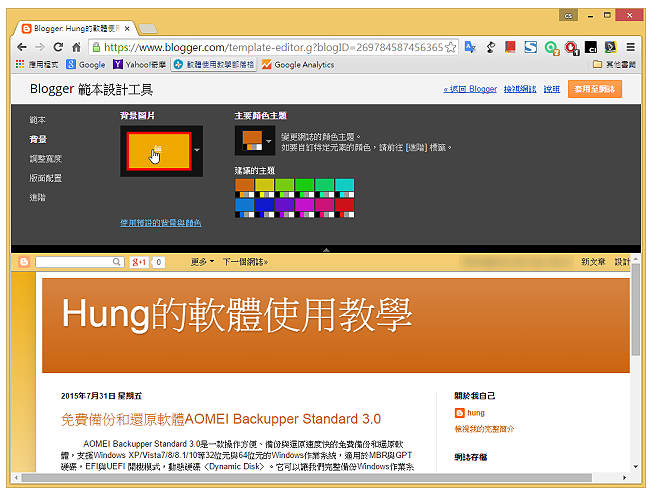Open the Google bookmark
This screenshot has height=494, width=657.
point(86,65)
